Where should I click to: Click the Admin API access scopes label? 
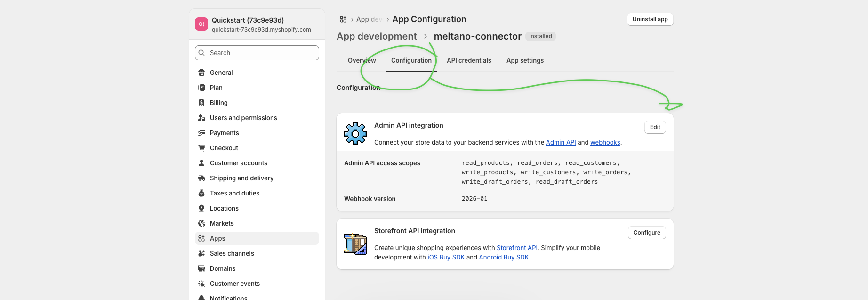point(382,163)
